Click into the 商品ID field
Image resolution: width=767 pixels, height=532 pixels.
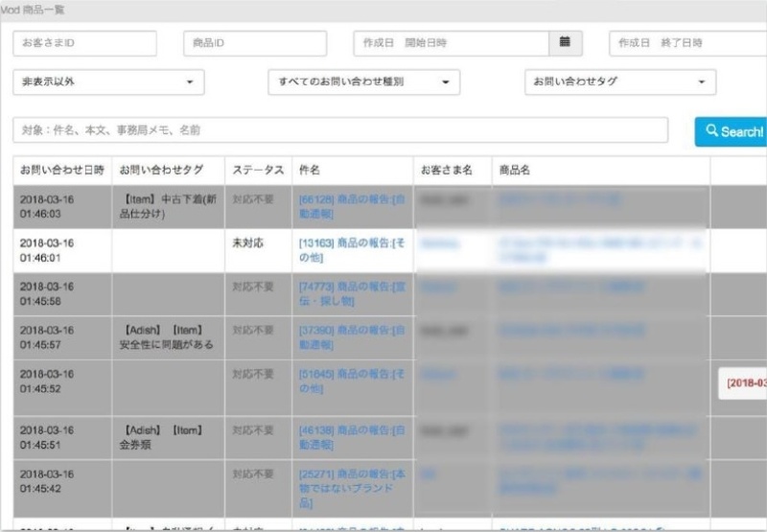[254, 43]
